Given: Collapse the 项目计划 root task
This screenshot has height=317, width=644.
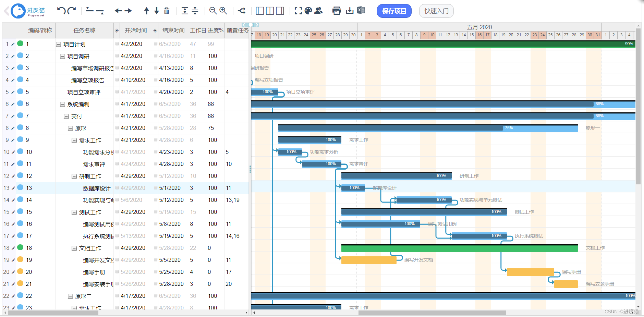Looking at the screenshot, I should pyautogui.click(x=58, y=45).
